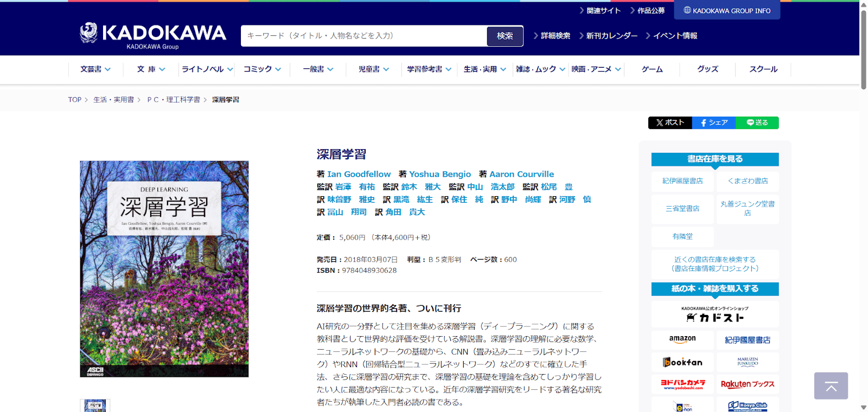Image resolution: width=868 pixels, height=412 pixels.
Task: Open KADOKAWA GROUP INFO globe link
Action: (727, 10)
